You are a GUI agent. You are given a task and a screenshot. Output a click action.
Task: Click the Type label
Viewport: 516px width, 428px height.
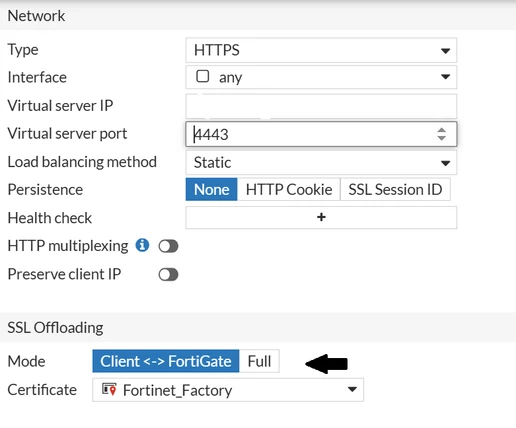(23, 50)
